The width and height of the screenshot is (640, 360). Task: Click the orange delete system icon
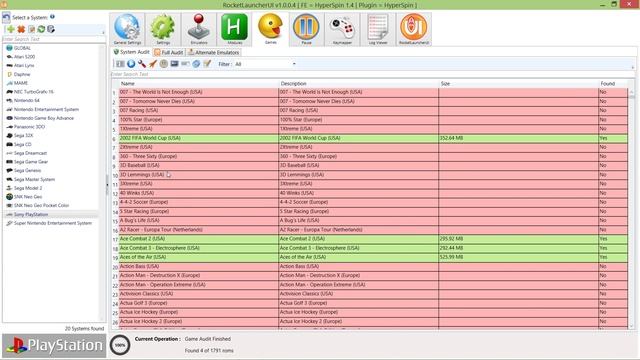click(x=21, y=29)
